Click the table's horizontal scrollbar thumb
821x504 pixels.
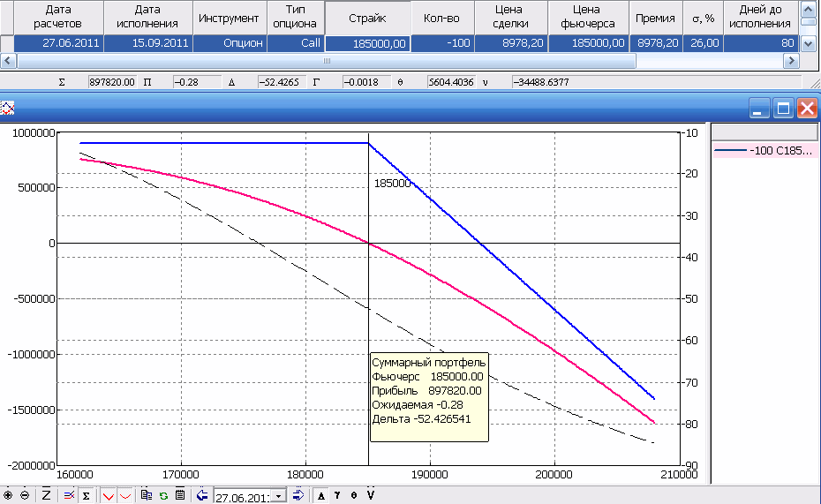point(327,61)
